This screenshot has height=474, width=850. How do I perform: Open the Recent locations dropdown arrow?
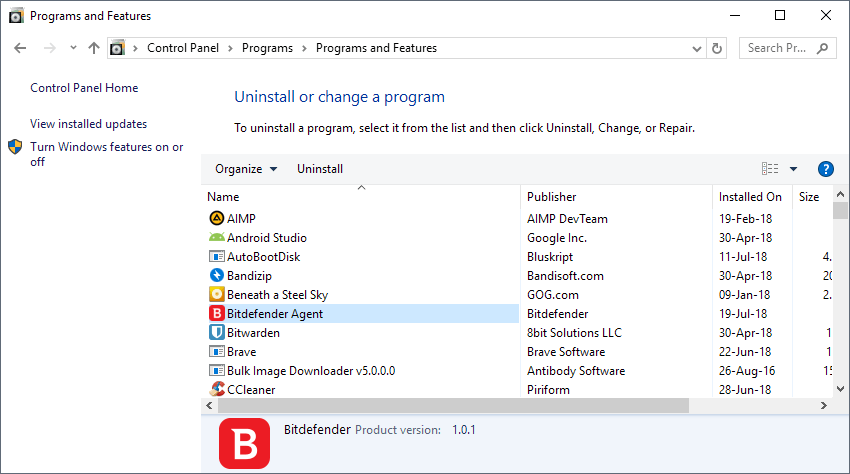[x=73, y=48]
